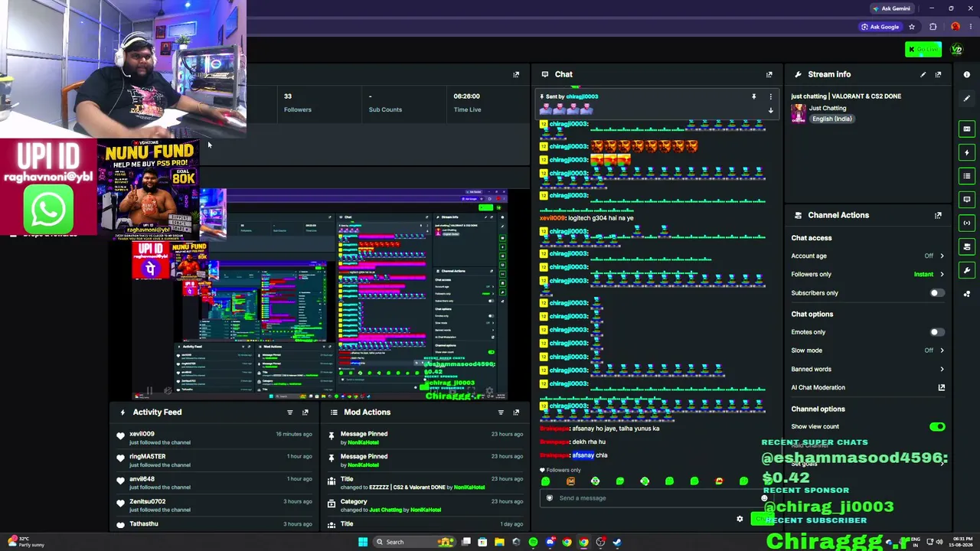Type in Send a message field
This screenshot has height=551, width=980.
657,498
